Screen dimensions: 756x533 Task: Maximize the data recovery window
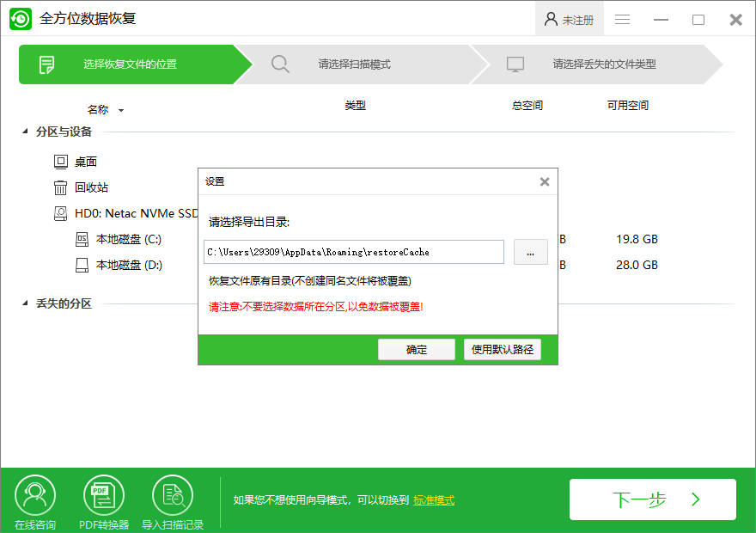click(698, 20)
